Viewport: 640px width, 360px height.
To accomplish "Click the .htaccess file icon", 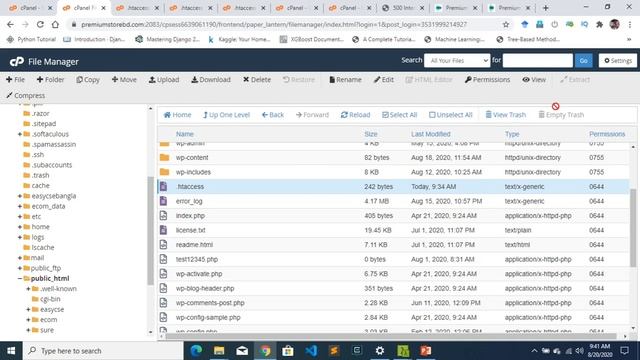I will click(x=163, y=187).
